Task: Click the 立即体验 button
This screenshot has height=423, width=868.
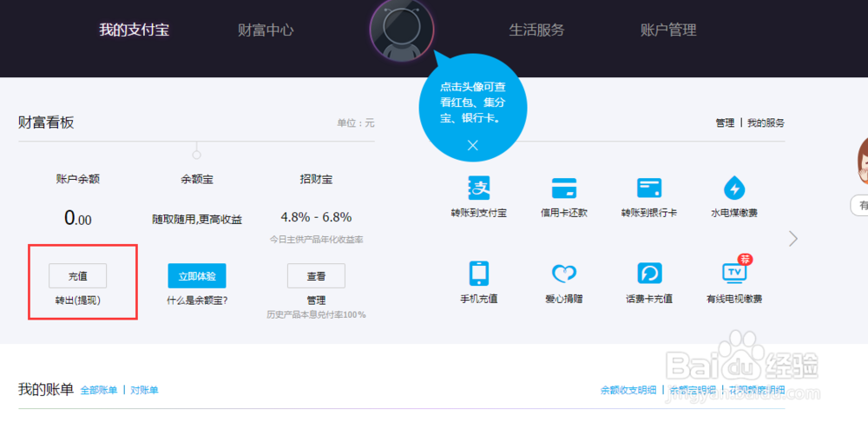Action: coord(197,275)
